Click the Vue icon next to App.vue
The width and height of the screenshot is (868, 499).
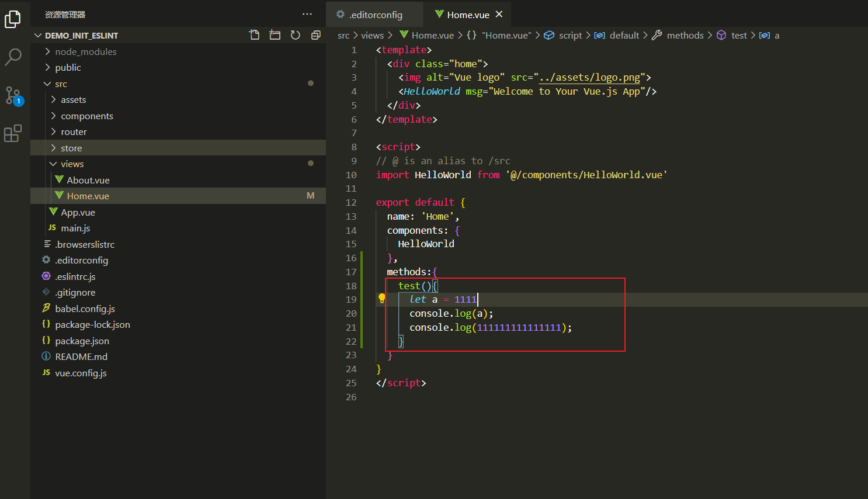(x=53, y=212)
